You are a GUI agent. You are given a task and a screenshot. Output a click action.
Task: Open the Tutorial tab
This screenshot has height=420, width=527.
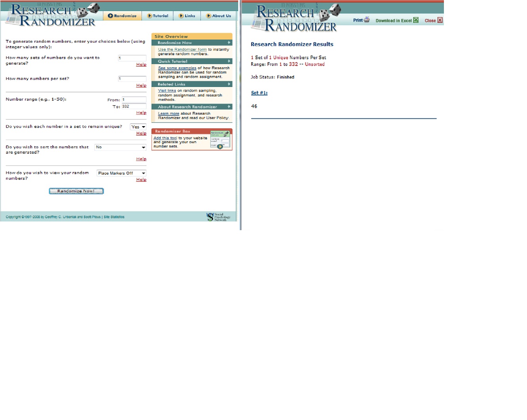click(158, 16)
